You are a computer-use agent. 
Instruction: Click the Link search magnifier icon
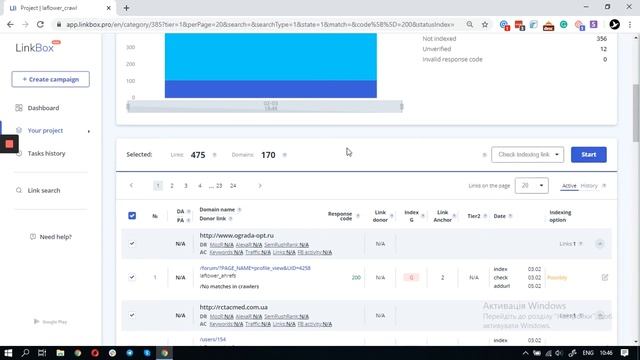pyautogui.click(x=19, y=190)
